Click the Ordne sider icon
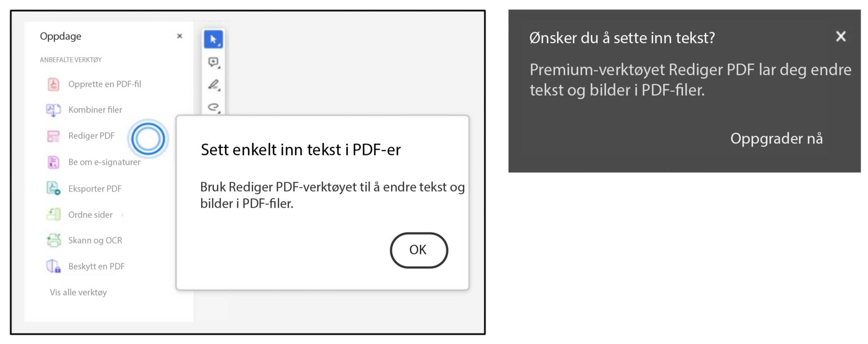Screen dimensions: 868x344 (x=53, y=214)
